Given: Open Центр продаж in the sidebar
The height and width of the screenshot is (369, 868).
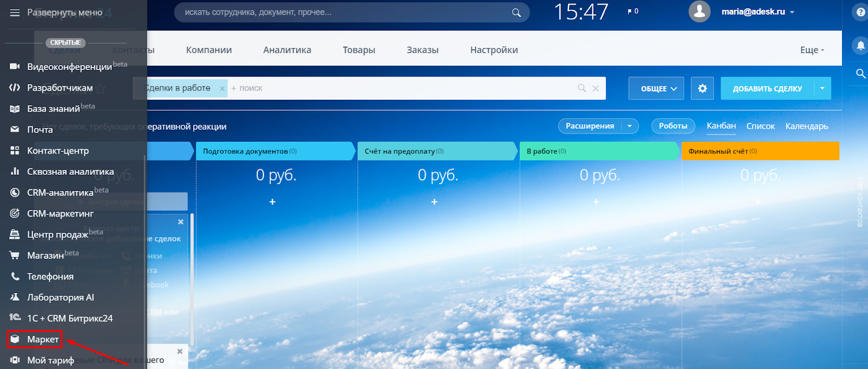Looking at the screenshot, I should [56, 234].
